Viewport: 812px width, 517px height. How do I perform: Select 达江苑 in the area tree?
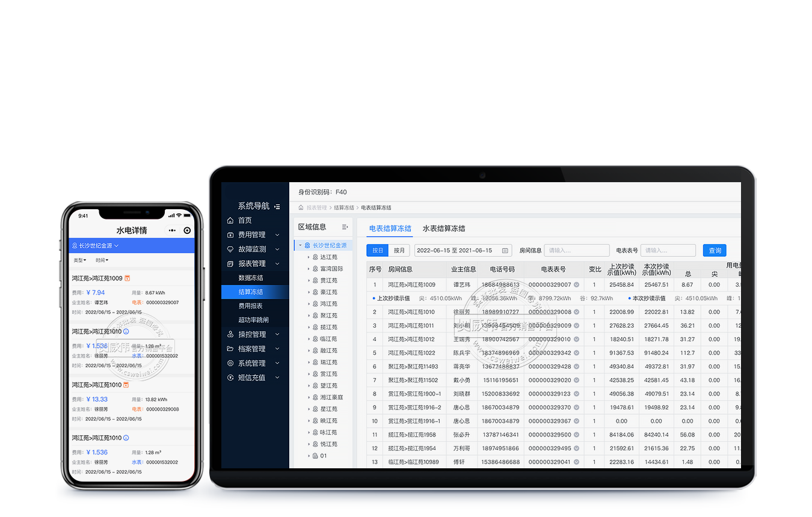328,257
